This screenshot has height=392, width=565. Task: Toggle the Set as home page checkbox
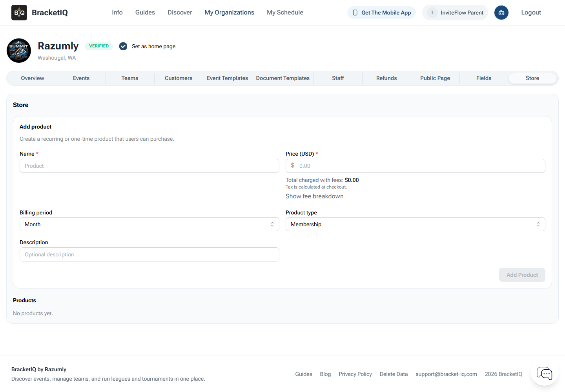[x=123, y=46]
